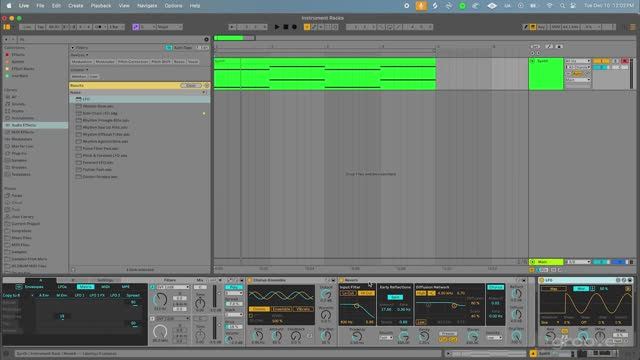Open the File menu
This screenshot has width=640, height=360.
pyautogui.click(x=40, y=6)
